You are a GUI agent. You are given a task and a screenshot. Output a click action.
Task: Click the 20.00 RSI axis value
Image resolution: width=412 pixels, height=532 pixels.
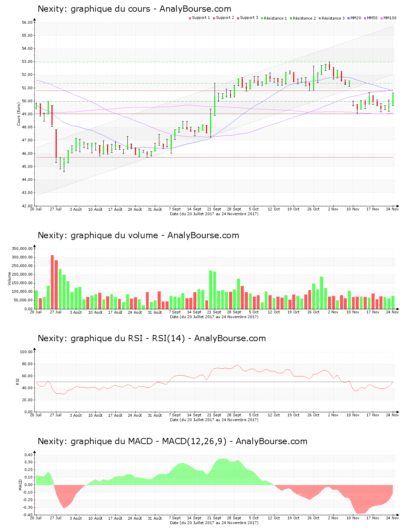[x=27, y=400]
